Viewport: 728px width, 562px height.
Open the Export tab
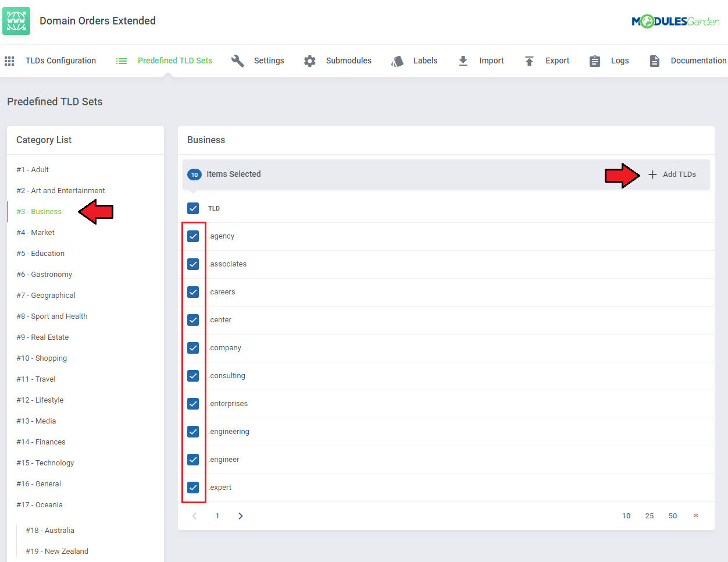(x=558, y=61)
